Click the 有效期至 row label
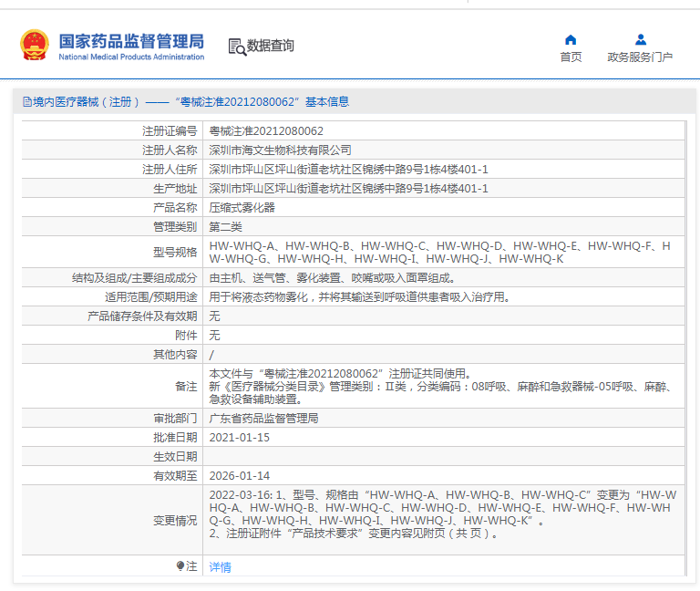Image resolution: width=700 pixels, height=591 pixels. coord(175,476)
